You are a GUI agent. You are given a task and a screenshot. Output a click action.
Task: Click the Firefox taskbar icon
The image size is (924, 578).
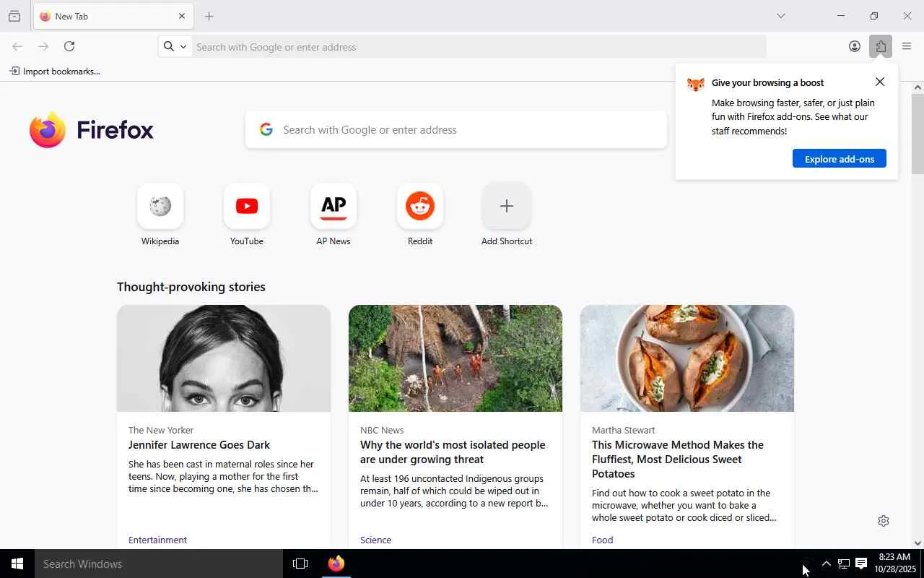click(336, 564)
